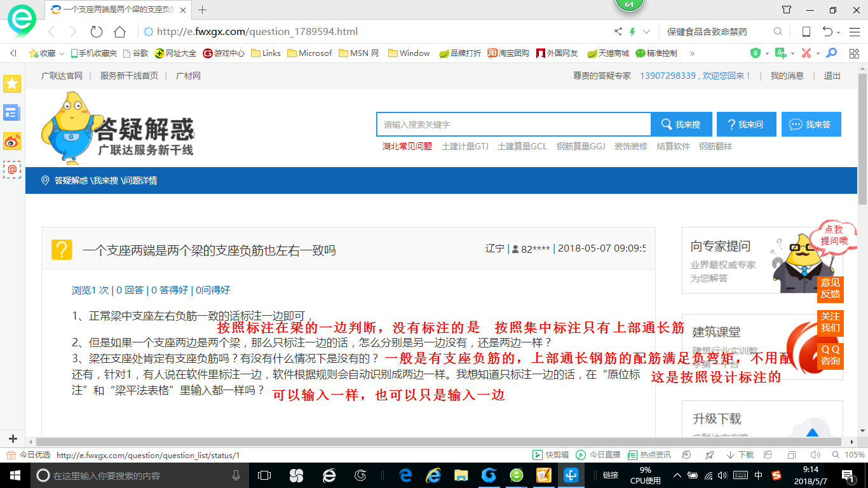The image size is (868, 488).
Task: Open the 向专家提问 panel
Action: 763,261
